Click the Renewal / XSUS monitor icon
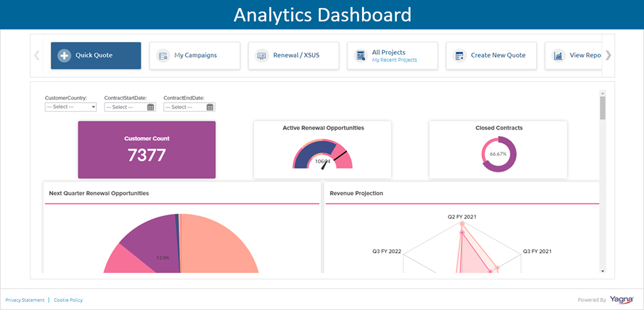Screen dimensions: 644x310 pos(262,55)
